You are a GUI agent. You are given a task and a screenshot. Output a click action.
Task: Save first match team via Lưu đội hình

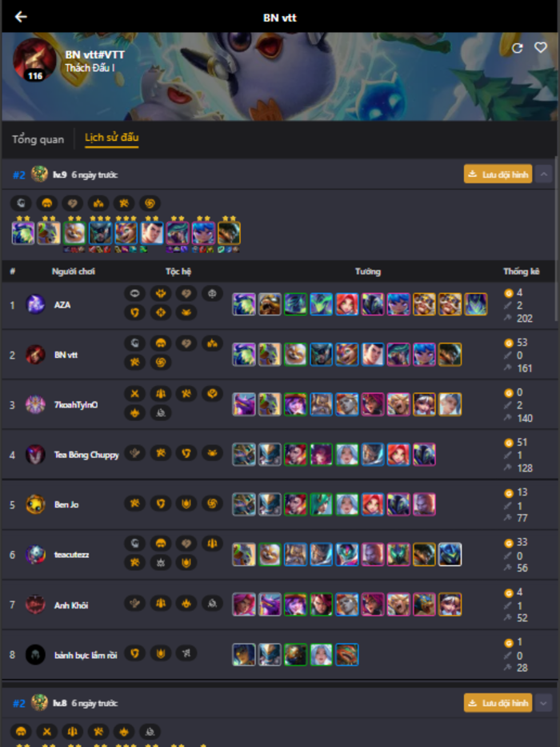coord(498,175)
